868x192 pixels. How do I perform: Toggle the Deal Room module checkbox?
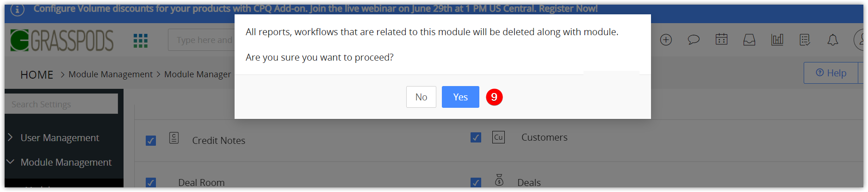click(151, 182)
